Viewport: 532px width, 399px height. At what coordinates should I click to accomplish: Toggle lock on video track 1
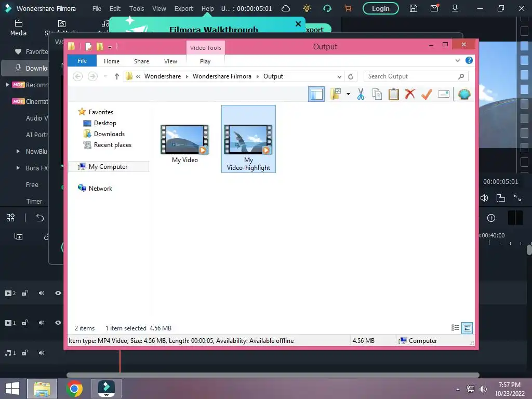[x=25, y=323]
